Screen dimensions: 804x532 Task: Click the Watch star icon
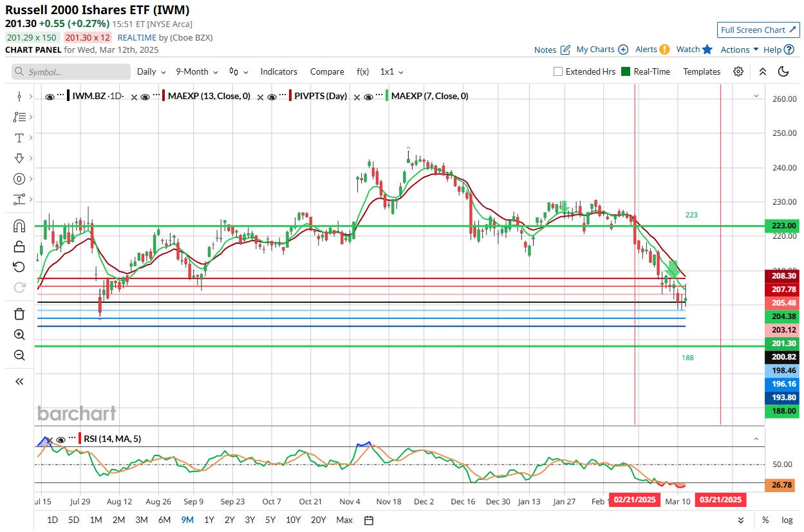[x=707, y=50]
